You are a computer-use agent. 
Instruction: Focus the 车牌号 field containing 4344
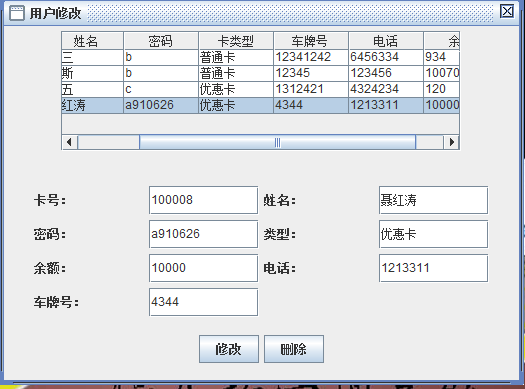[x=203, y=302]
